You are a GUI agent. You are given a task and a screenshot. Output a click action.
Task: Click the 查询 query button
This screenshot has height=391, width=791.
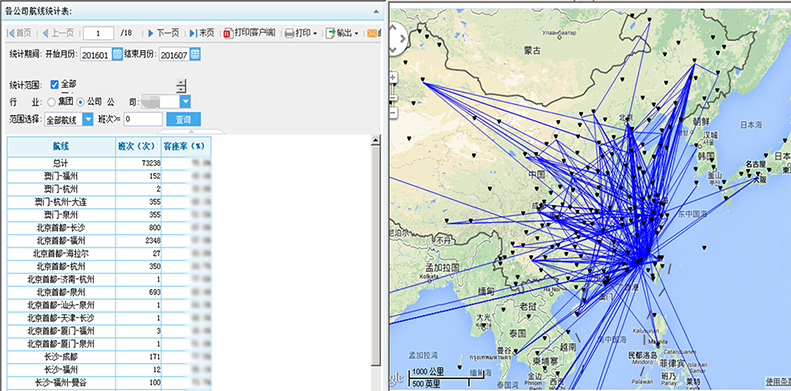click(184, 120)
